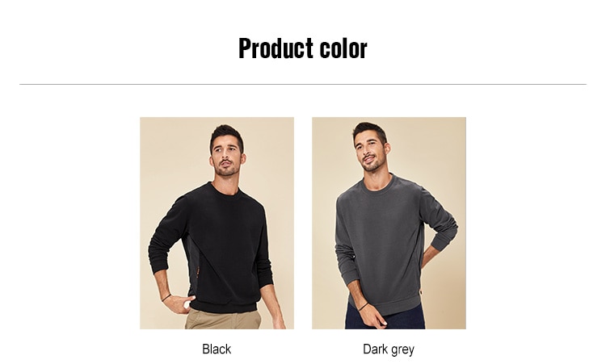Click the "Black" color label
Image resolution: width=606 pixels, height=364 pixels.
point(217,349)
